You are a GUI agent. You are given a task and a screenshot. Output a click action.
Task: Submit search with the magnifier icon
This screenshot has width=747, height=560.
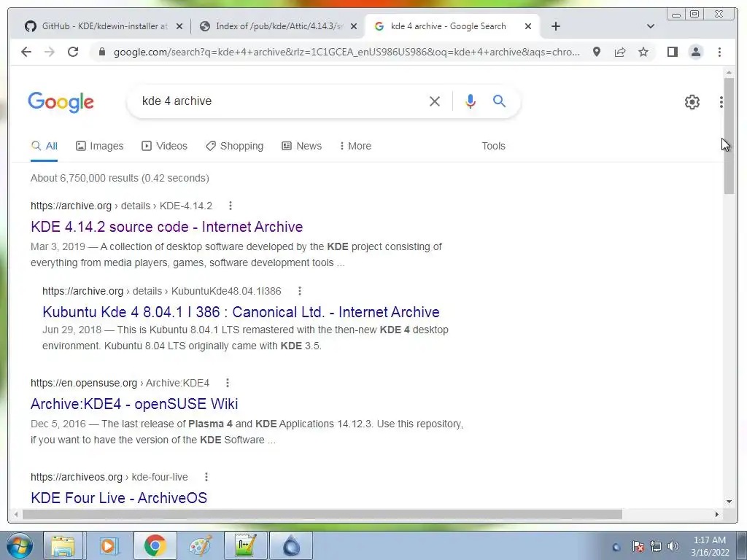tap(499, 101)
